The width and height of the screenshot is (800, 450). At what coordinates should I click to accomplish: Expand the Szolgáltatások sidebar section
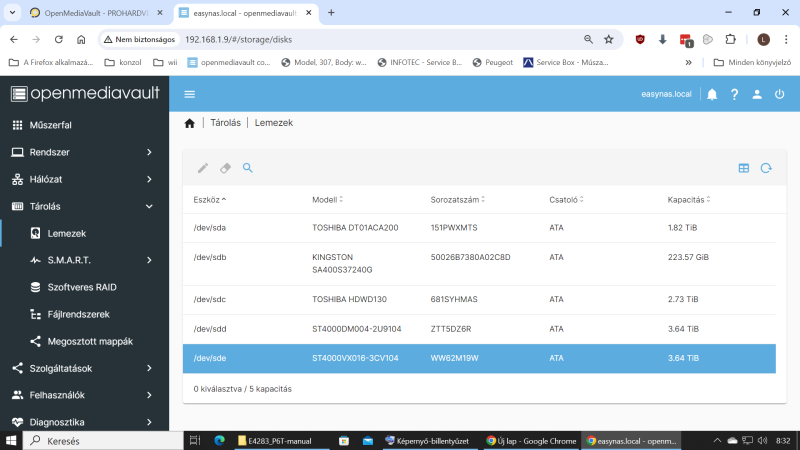tap(84, 368)
